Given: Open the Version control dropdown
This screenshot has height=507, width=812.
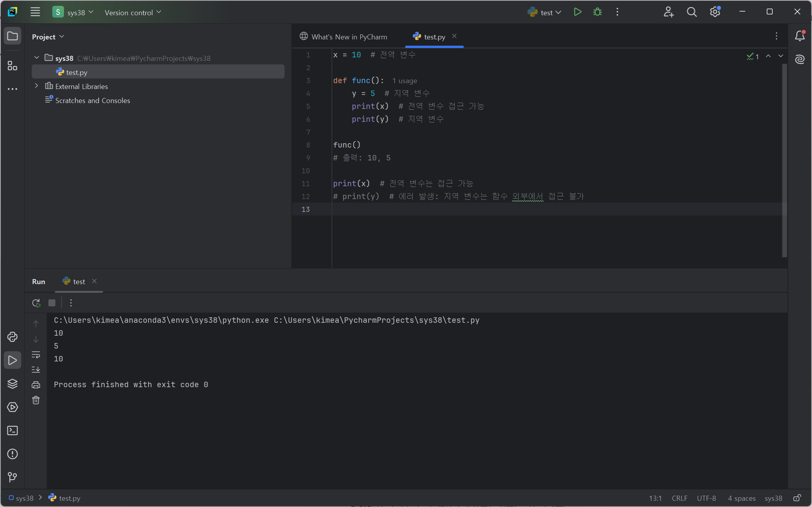Looking at the screenshot, I should (133, 12).
